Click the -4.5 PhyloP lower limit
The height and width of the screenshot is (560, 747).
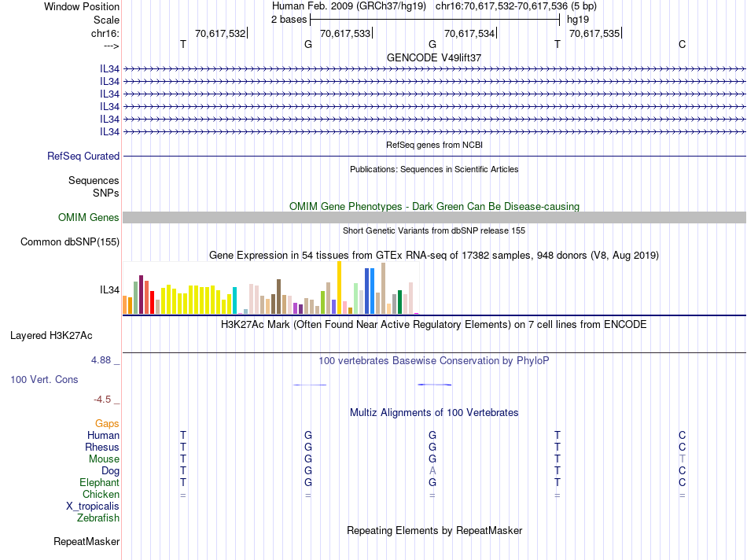click(102, 400)
